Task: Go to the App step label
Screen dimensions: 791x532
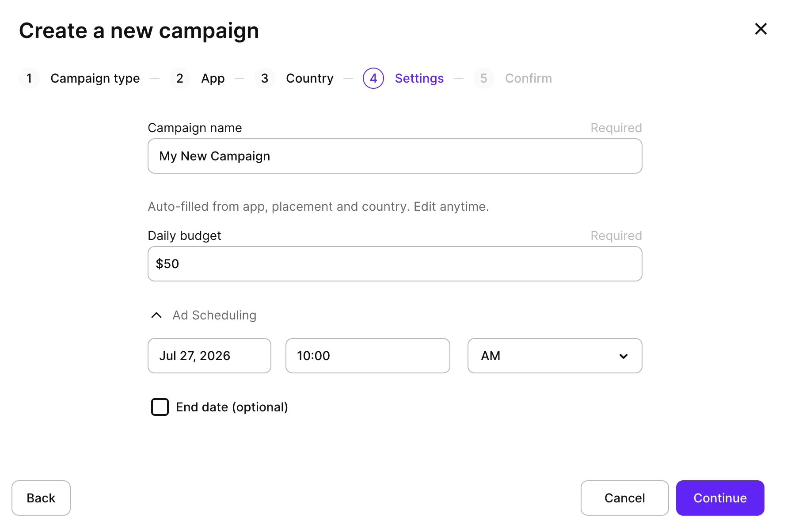Action: click(213, 78)
